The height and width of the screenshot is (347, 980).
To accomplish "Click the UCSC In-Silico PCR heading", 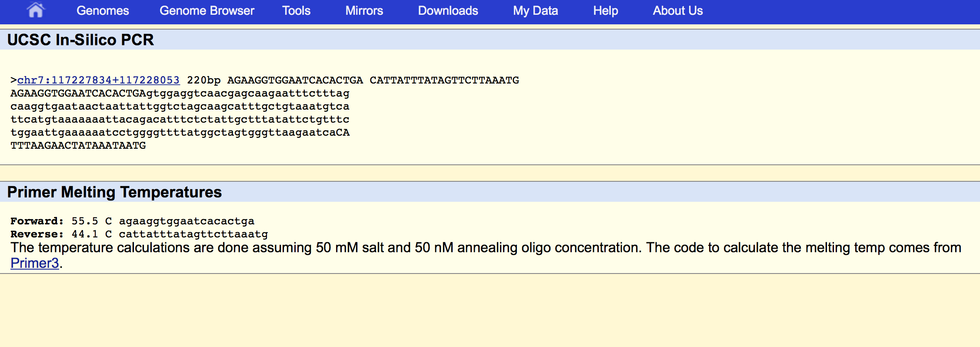I will coord(80,40).
